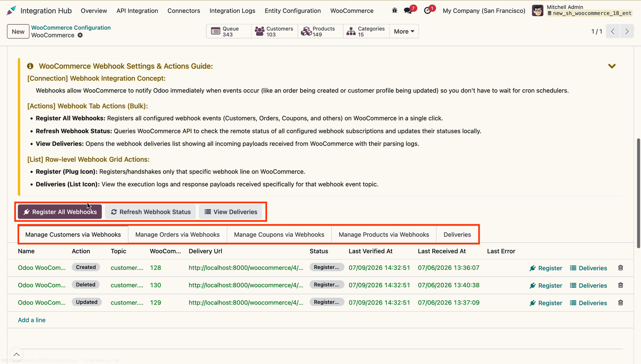Image resolution: width=641 pixels, height=364 pixels.
Task: Open WooCommerce Configuration breadcrumb
Action: point(71,28)
